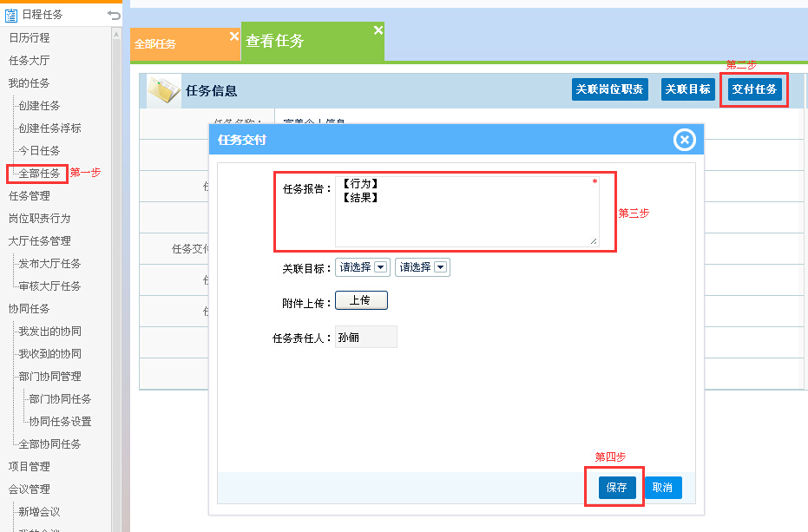Click 取消 to cancel the dialog
The width and height of the screenshot is (808, 532).
click(x=662, y=488)
